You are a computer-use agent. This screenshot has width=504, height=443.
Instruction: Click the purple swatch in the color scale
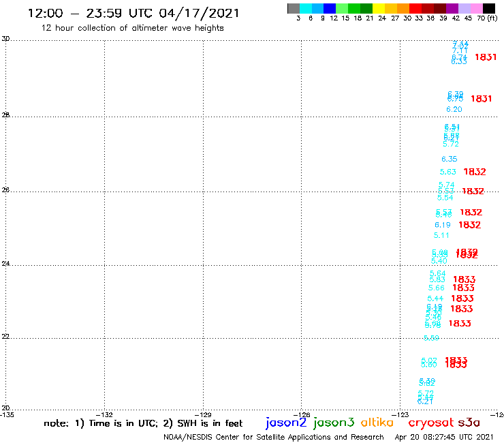pyautogui.click(x=452, y=8)
